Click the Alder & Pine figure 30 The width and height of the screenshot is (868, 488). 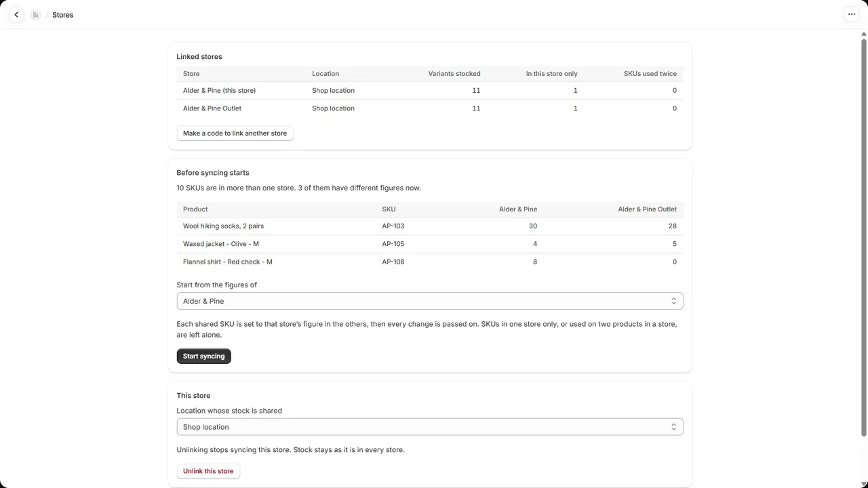[x=533, y=226]
